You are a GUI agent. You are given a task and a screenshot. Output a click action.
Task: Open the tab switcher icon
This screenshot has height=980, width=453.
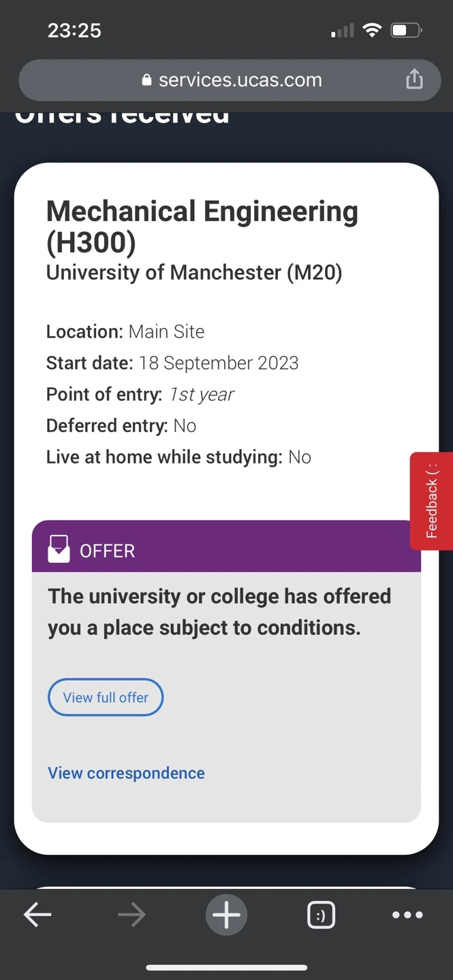[321, 916]
